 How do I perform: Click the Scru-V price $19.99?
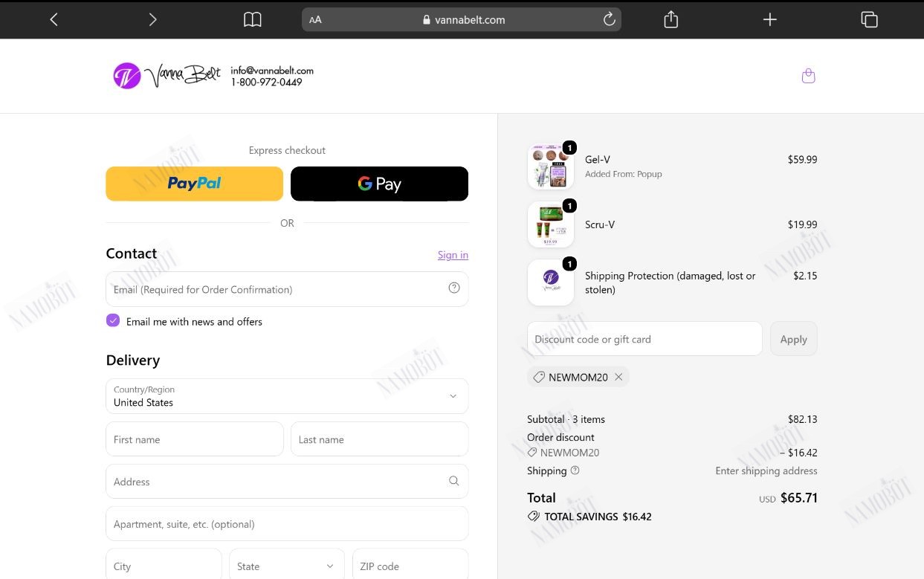point(802,224)
